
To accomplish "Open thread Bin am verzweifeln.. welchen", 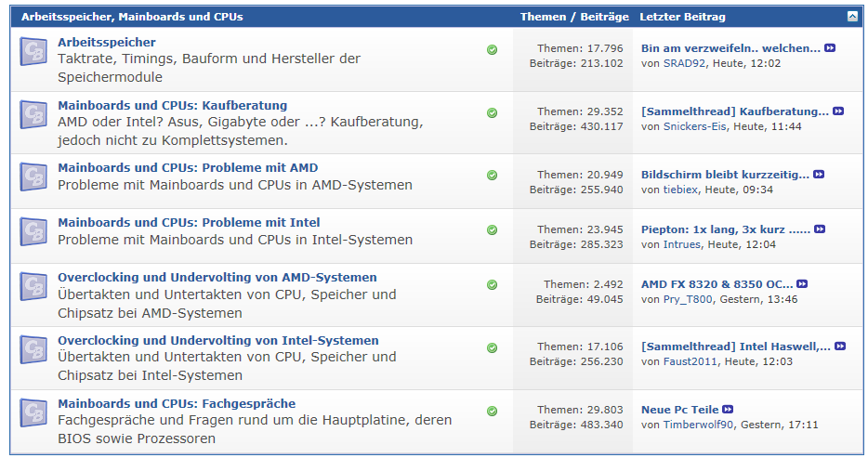I will 730,47.
